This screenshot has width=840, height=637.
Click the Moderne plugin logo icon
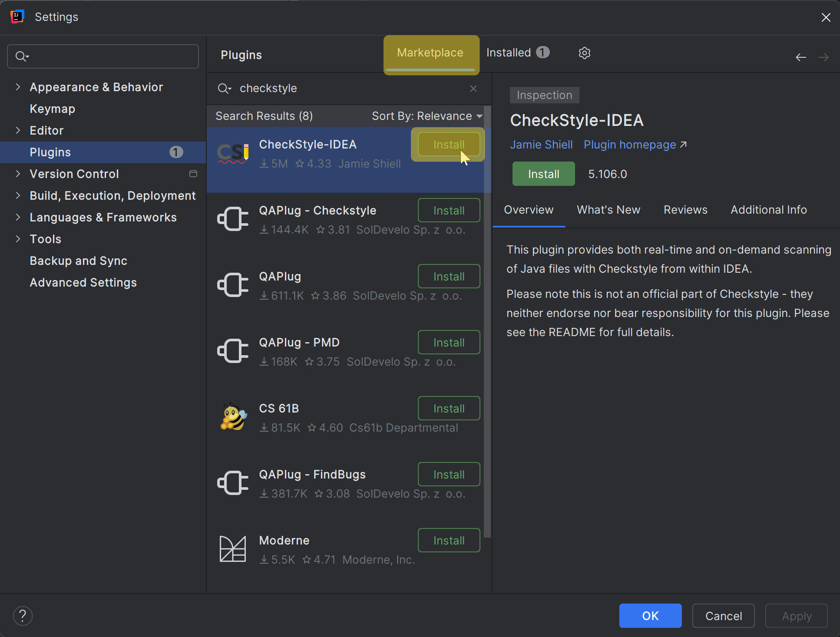pos(233,549)
